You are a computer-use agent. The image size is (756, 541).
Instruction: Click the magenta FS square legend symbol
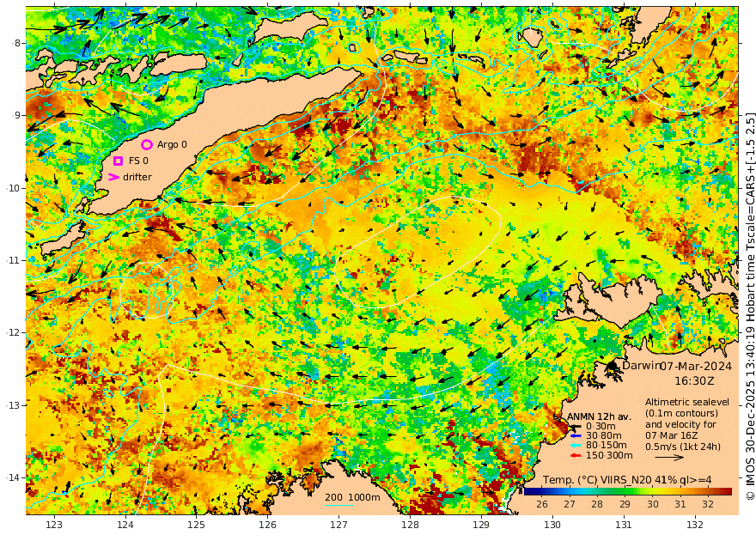[x=119, y=161]
